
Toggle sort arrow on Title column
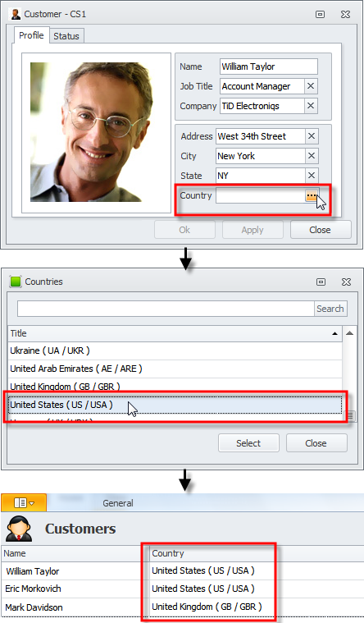[x=335, y=333]
